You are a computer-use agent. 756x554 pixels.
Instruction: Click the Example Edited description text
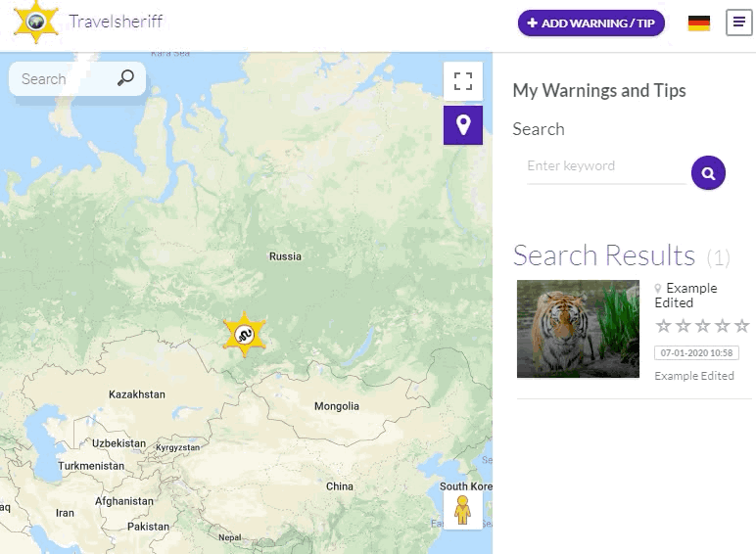click(x=694, y=376)
